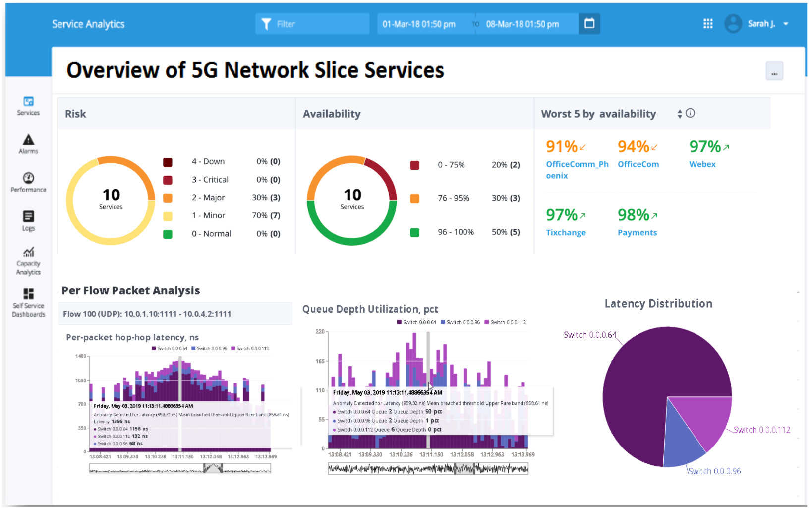
Task: Toggle Switch 0.0.0.64 legend in Queue Depth chart
Action: pyautogui.click(x=416, y=322)
